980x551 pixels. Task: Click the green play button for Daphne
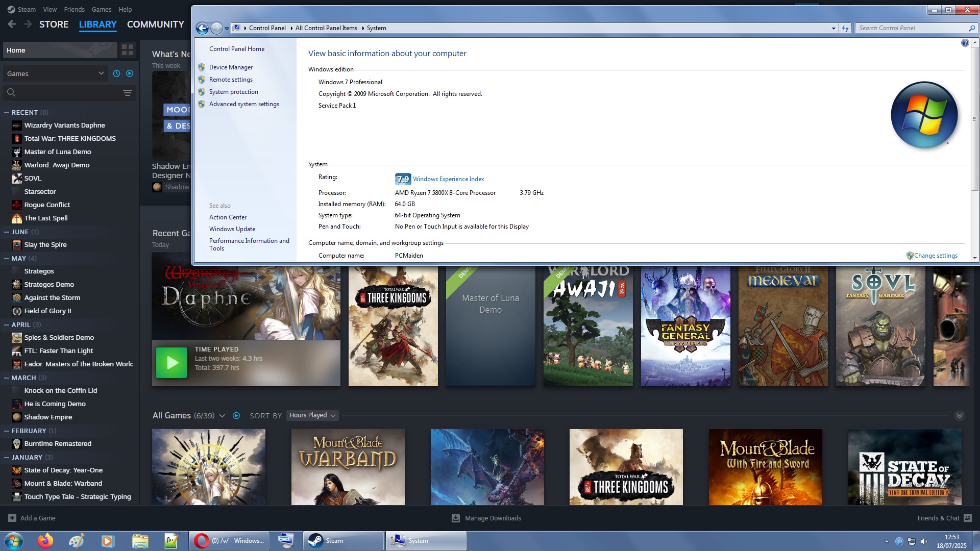pyautogui.click(x=171, y=363)
